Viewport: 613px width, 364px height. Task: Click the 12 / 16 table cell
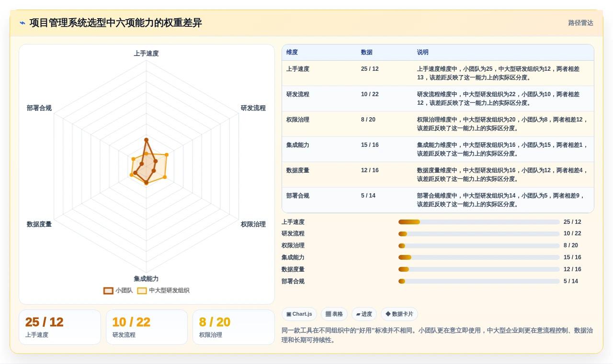click(x=370, y=170)
